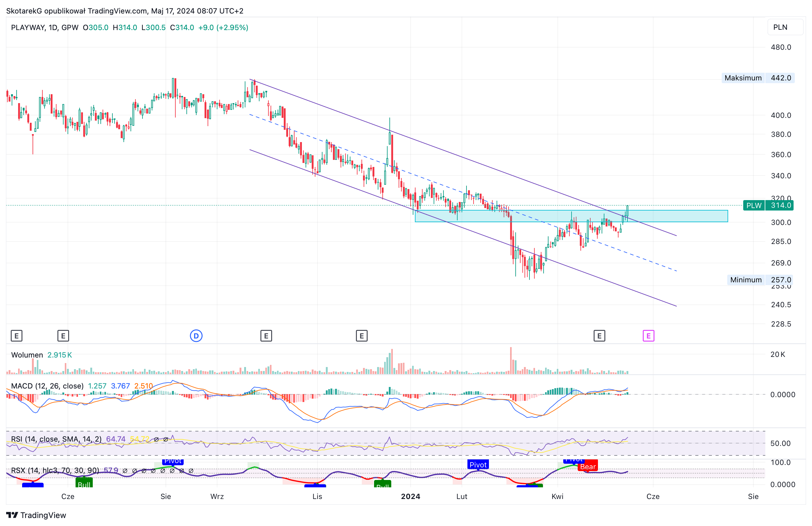Viewport: 812px width, 526px height.
Task: Click the Lut month on time axis
Action: click(x=462, y=496)
